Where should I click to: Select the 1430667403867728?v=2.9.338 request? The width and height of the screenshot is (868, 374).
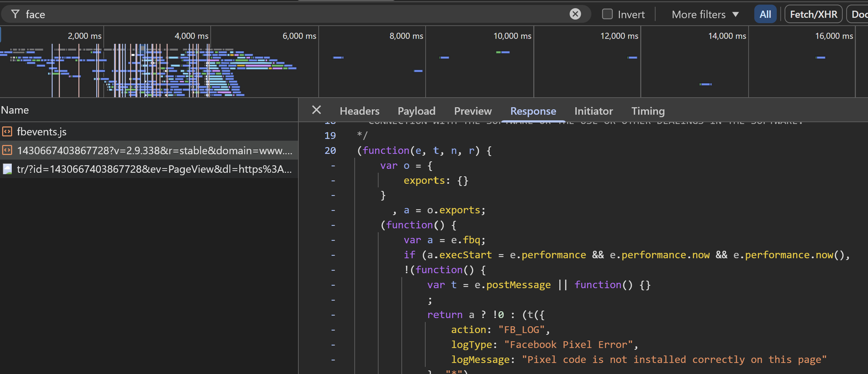click(x=149, y=150)
